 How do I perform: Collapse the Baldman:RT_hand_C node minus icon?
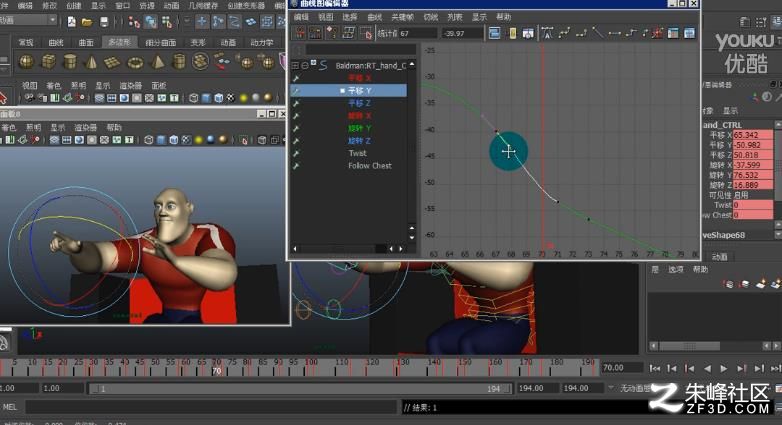tap(305, 65)
